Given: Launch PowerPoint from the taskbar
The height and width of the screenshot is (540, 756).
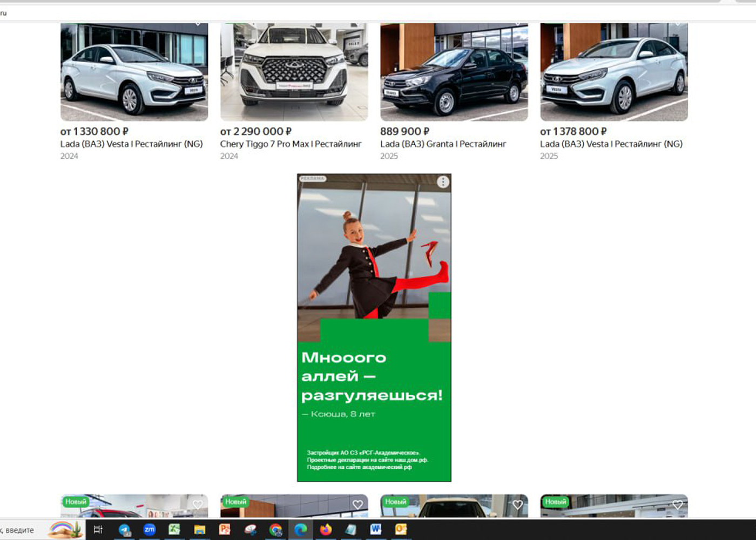Looking at the screenshot, I should (225, 530).
